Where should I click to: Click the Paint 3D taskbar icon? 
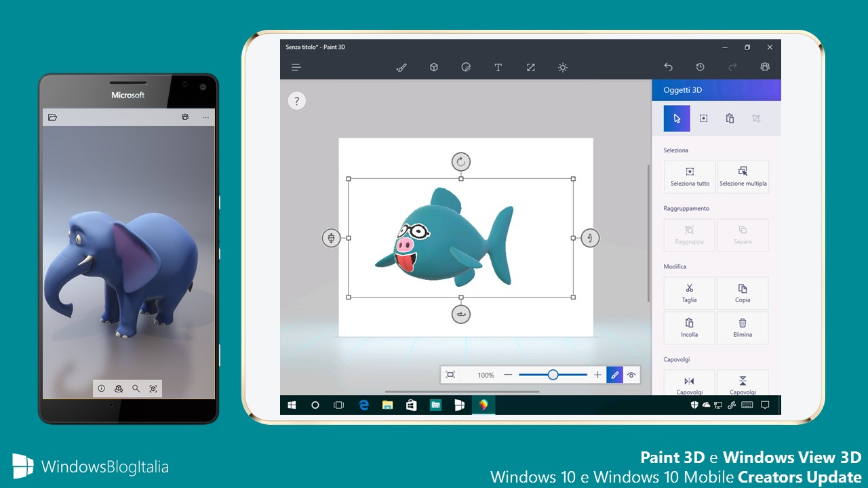484,405
